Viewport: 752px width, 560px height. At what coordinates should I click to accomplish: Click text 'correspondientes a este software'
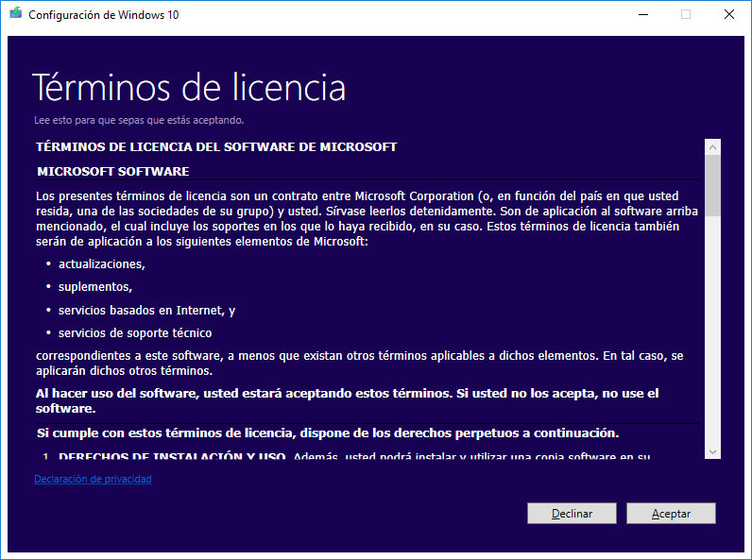[128, 356]
